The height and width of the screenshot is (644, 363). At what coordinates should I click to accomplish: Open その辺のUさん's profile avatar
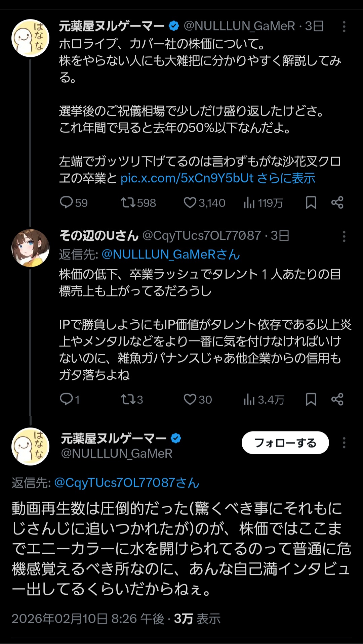[x=31, y=248]
